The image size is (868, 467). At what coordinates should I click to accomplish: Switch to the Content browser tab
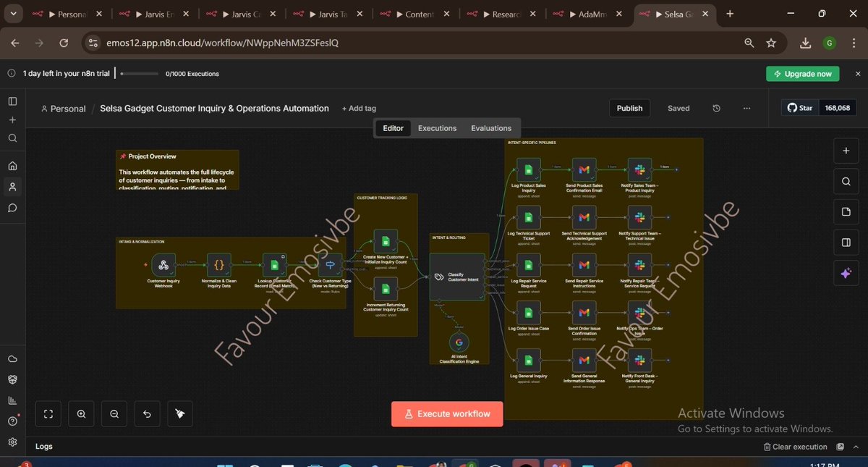click(416, 14)
